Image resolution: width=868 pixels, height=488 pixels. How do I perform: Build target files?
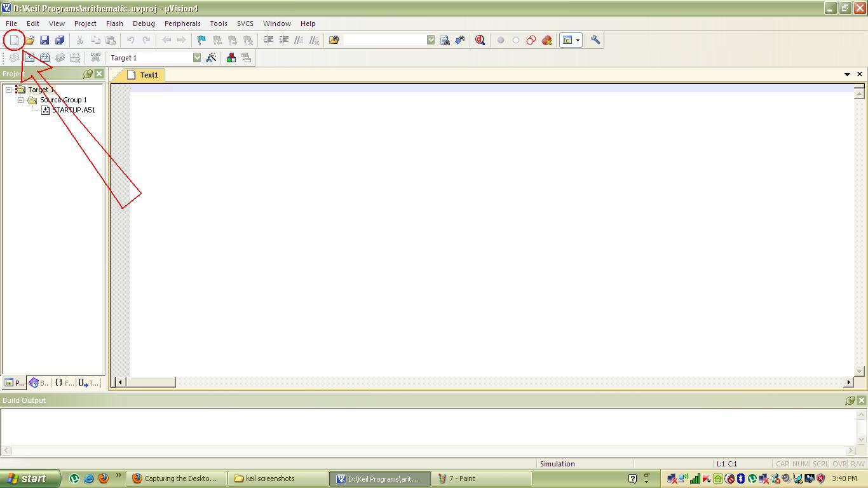pyautogui.click(x=29, y=58)
